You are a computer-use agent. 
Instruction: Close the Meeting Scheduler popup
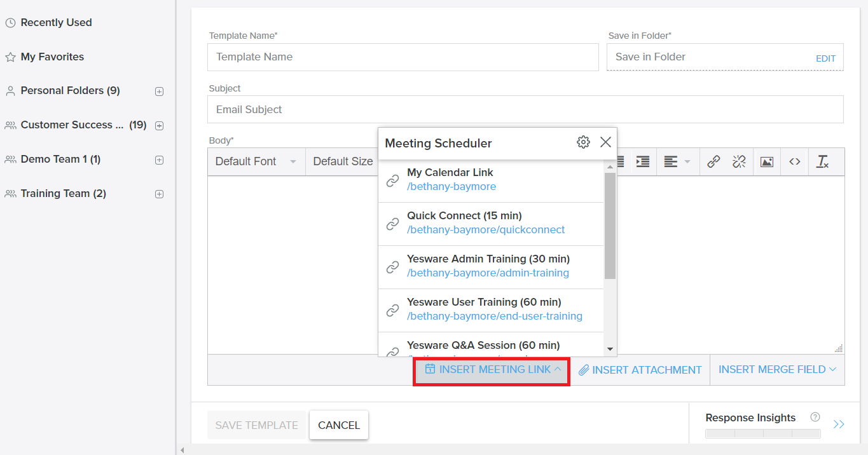(605, 142)
